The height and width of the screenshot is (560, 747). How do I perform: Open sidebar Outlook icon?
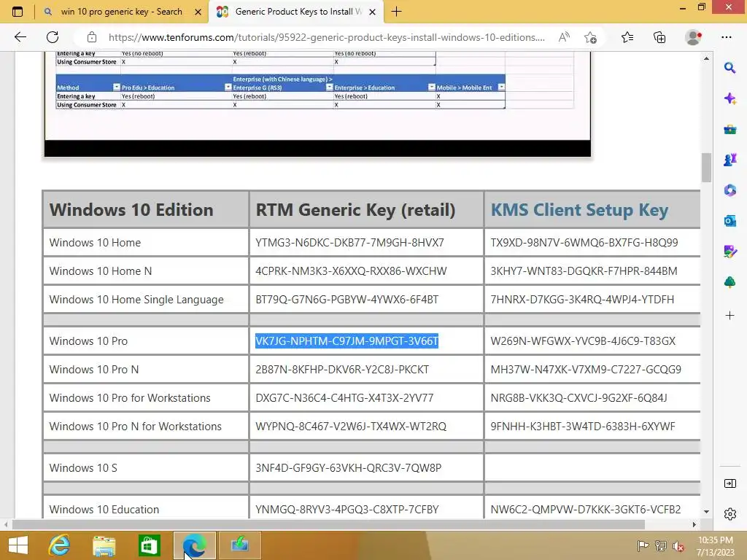pos(729,221)
